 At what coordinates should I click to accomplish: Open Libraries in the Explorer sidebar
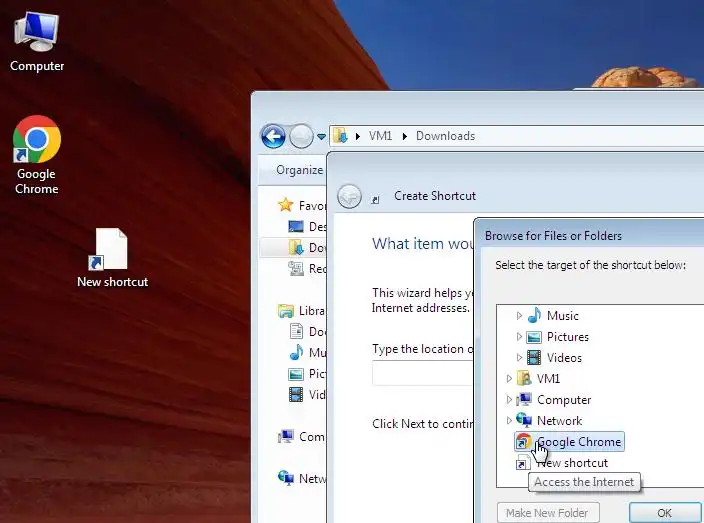[301, 311]
